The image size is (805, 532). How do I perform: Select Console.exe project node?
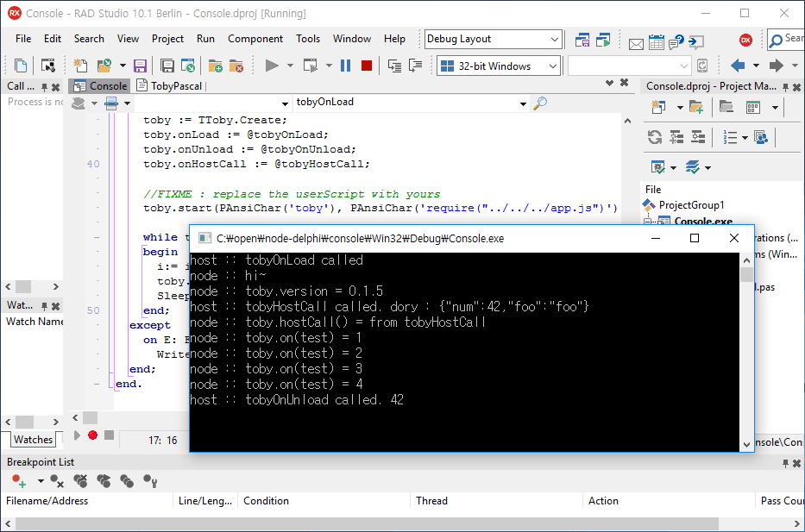[x=703, y=221]
